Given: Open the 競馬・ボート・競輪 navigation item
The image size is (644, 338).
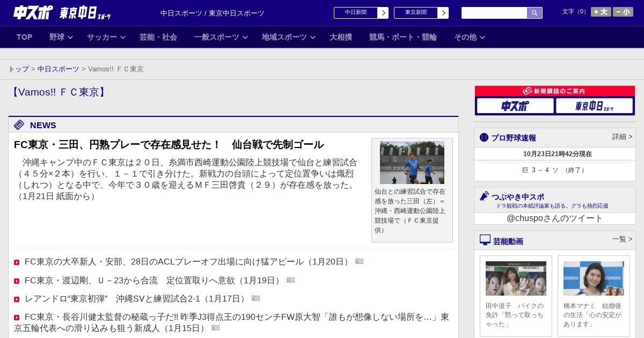Looking at the screenshot, I should pyautogui.click(x=403, y=37).
